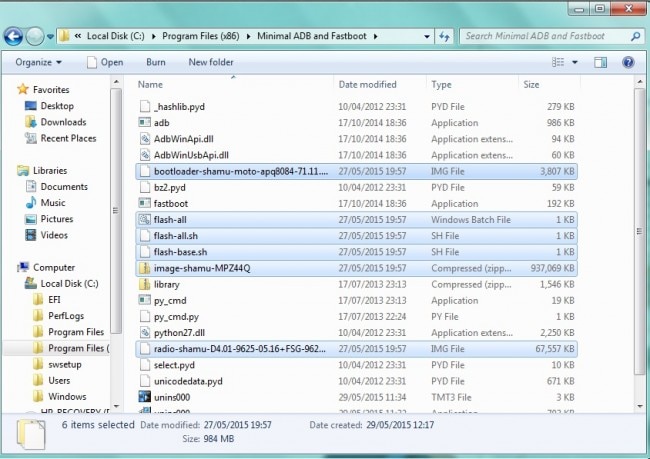650x459 pixels.
Task: Click Open in the toolbar
Action: pos(105,62)
